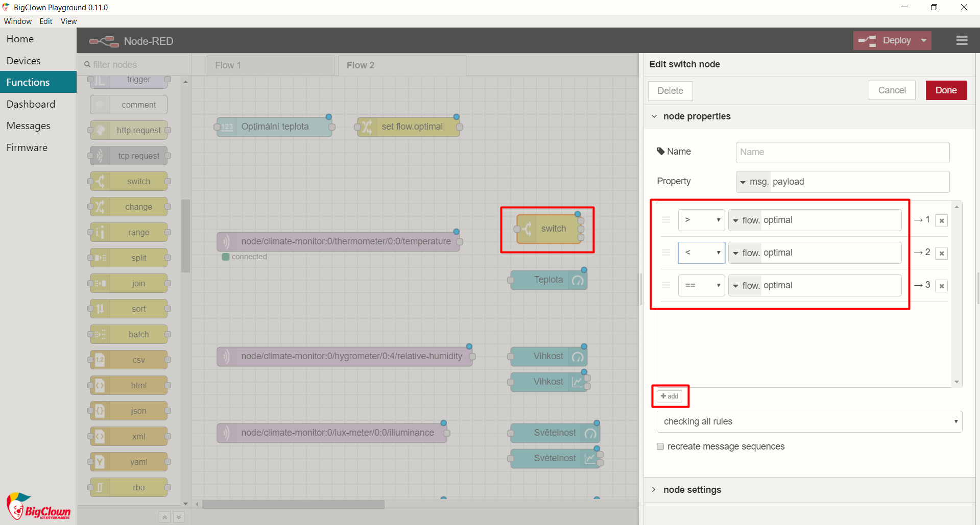Image resolution: width=980 pixels, height=525 pixels.
Task: Open the less-than operator dropdown in rule 2
Action: [x=702, y=253]
